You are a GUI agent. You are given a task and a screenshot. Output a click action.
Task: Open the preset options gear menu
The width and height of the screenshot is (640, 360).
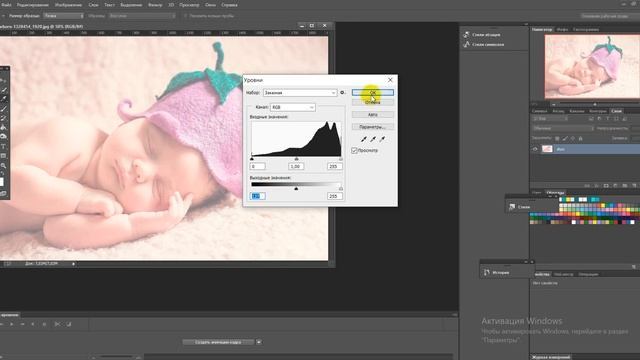pyautogui.click(x=343, y=93)
